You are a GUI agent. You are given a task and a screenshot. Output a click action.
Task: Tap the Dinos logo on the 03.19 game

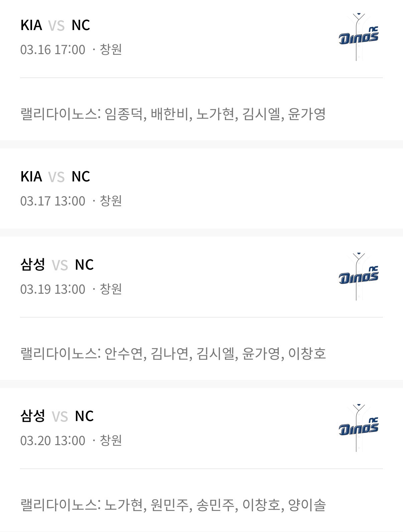point(359,277)
